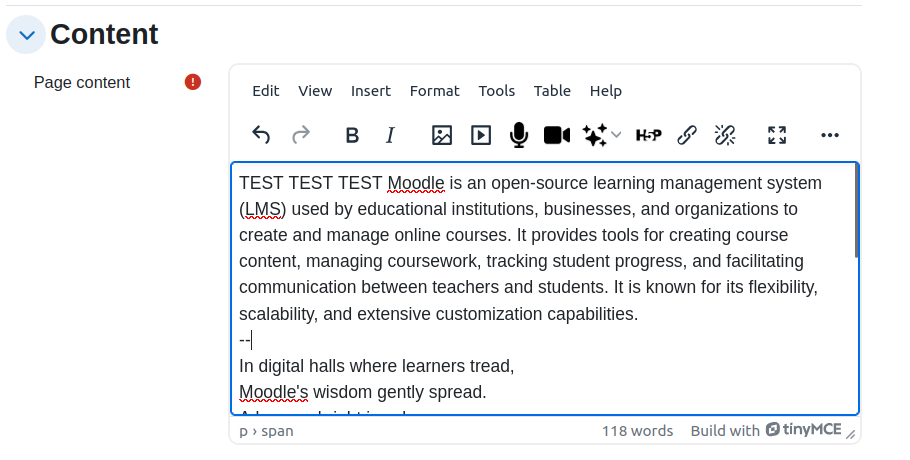The height and width of the screenshot is (460, 910).
Task: Click the editor resize handle
Action: coord(851,433)
